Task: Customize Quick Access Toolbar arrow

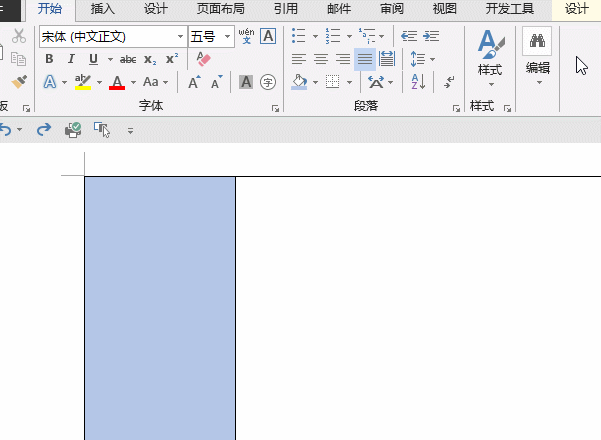Action: pos(130,131)
